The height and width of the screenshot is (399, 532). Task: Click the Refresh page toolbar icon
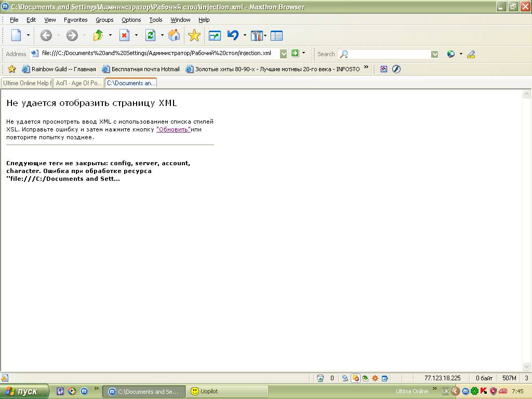(x=150, y=35)
